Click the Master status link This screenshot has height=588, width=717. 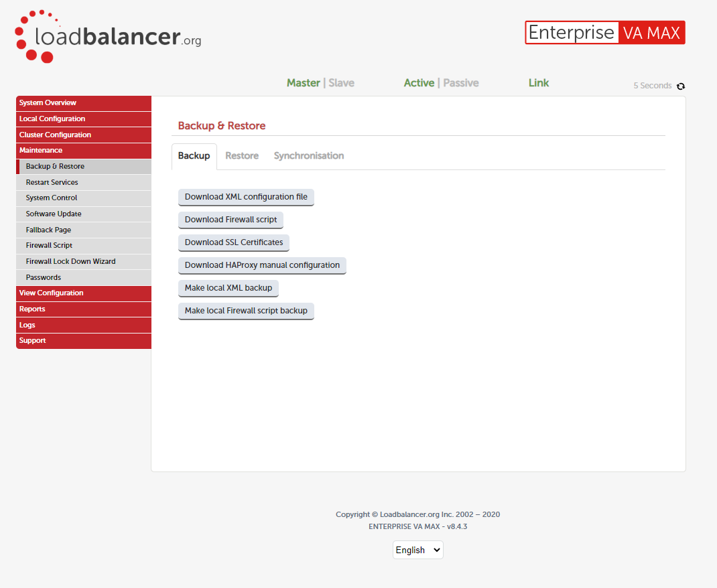pos(303,82)
